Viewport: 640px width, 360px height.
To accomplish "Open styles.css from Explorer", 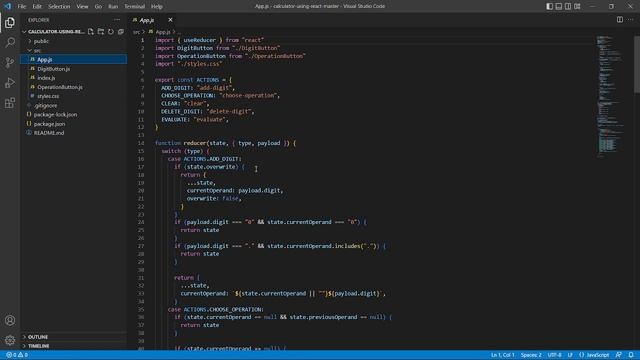I will point(73,96).
